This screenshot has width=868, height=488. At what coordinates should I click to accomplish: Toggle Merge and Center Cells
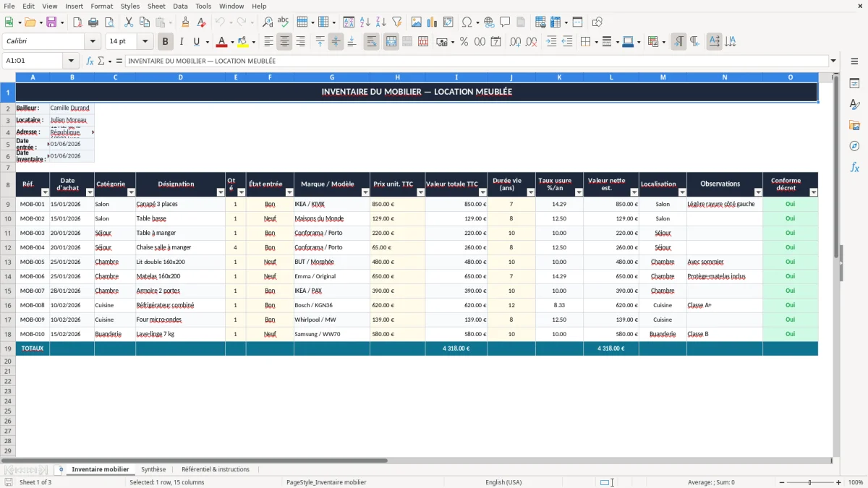coord(391,42)
